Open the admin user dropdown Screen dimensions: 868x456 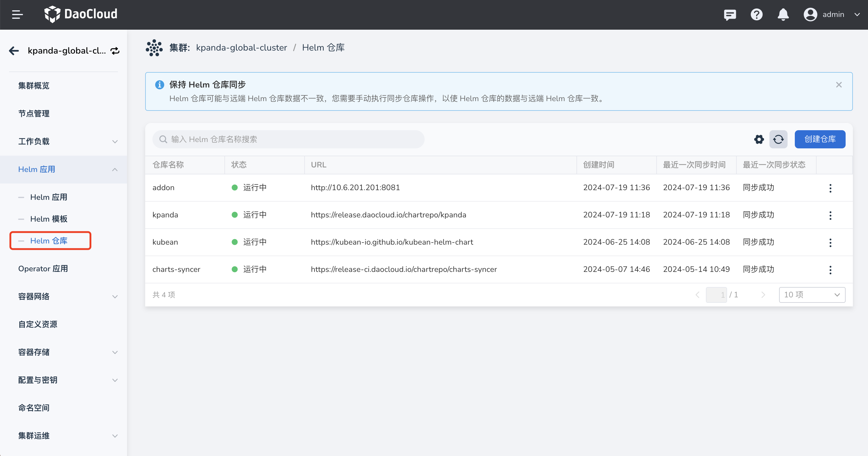click(x=832, y=15)
